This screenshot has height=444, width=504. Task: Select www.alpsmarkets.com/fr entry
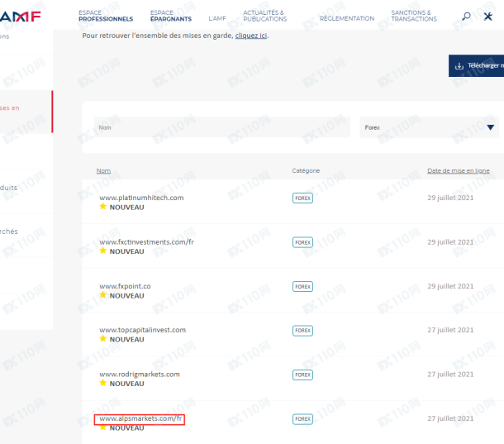[x=140, y=418]
